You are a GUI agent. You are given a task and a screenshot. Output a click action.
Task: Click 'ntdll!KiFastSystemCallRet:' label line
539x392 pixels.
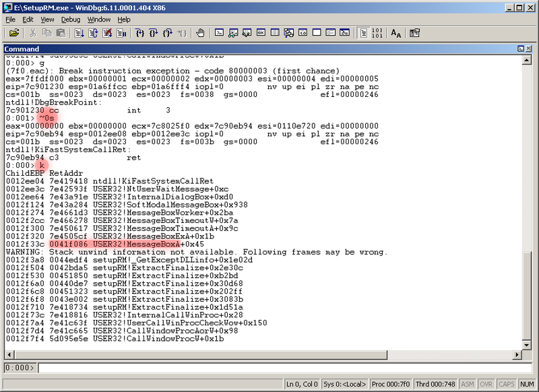[69, 150]
